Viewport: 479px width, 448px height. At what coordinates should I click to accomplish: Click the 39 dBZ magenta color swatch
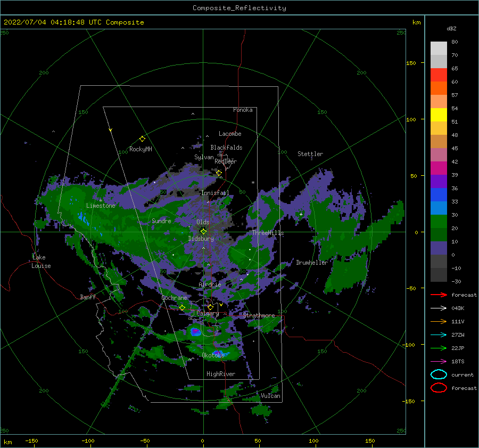[x=439, y=168]
